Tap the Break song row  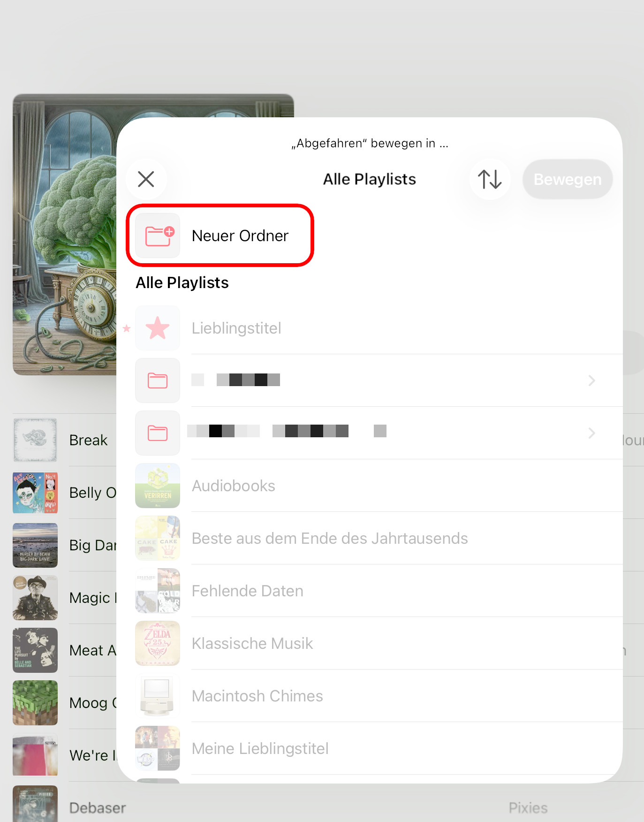[x=65, y=440]
